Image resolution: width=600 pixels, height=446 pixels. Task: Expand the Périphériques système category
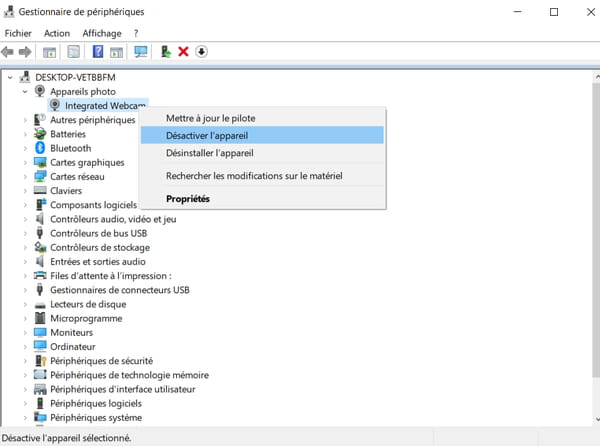[25, 418]
